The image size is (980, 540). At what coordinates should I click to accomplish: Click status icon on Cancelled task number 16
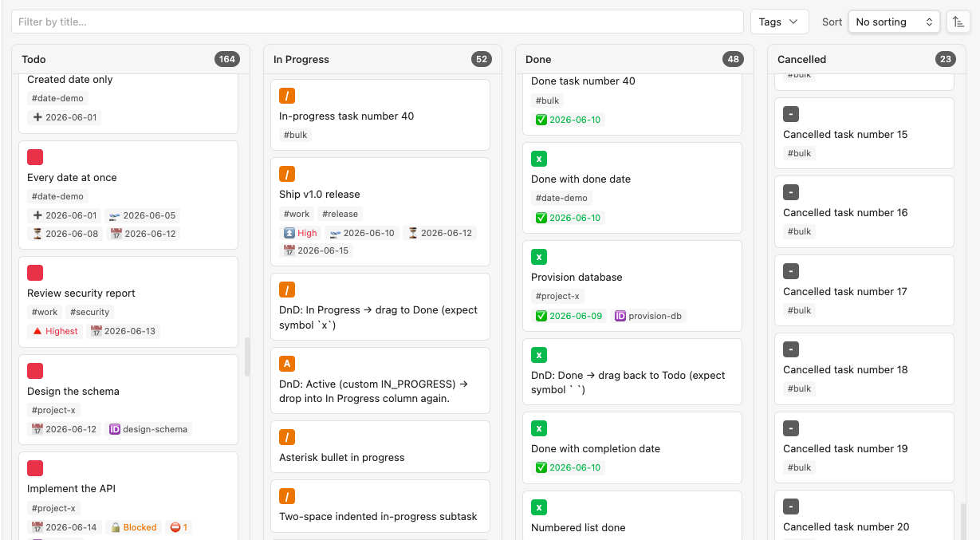coord(791,192)
